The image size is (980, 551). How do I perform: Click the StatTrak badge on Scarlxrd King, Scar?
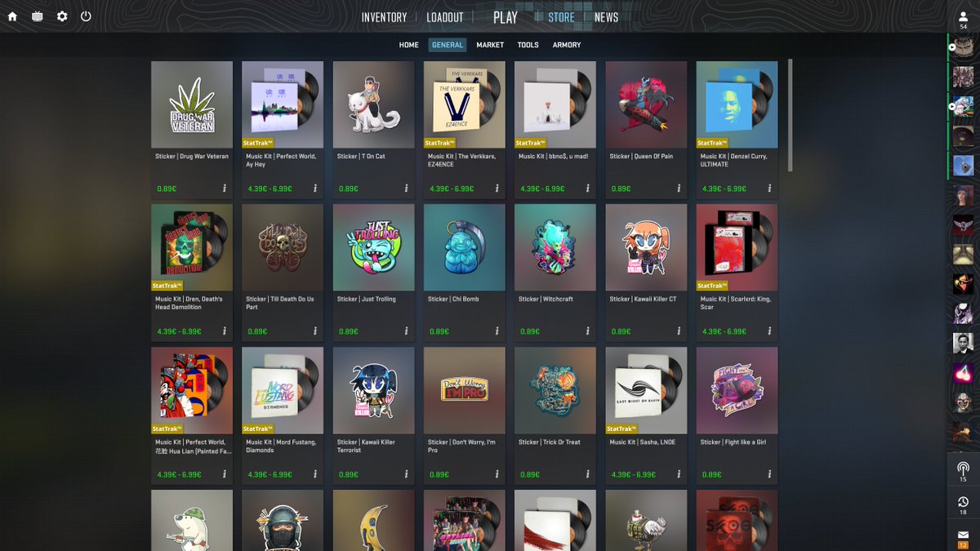(x=712, y=286)
